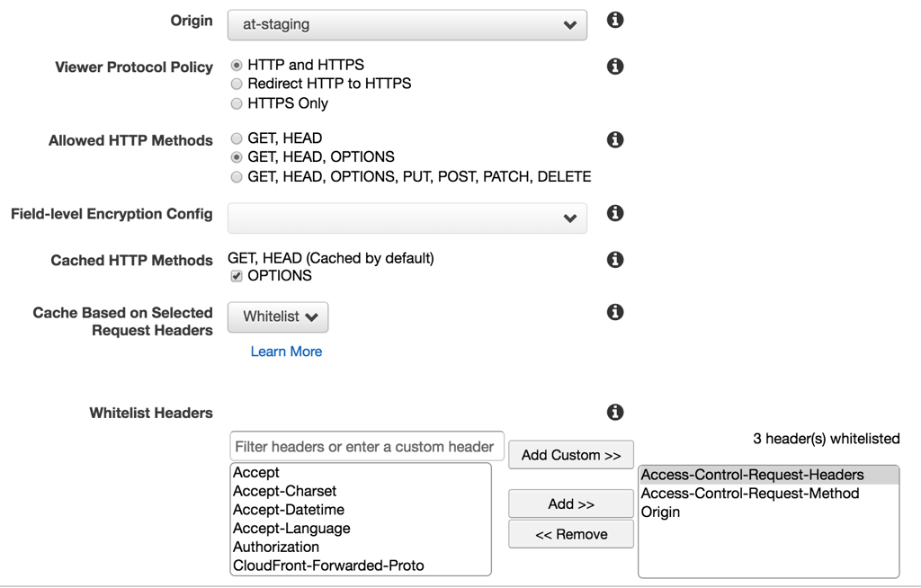Click the Cached HTTP Methods help icon
Viewport: 921px width, 588px height.
tap(615, 259)
